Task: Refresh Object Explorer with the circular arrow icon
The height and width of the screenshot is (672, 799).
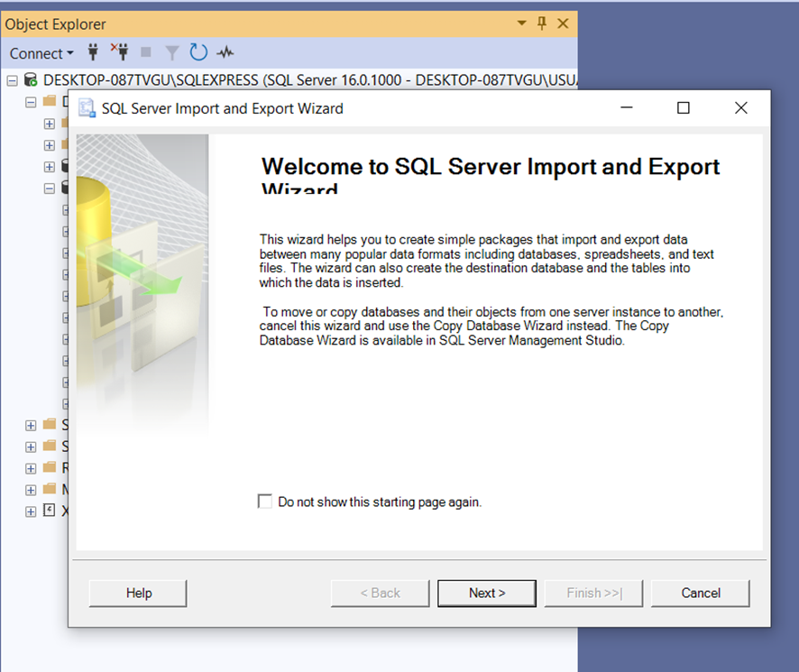Action: pyautogui.click(x=198, y=52)
